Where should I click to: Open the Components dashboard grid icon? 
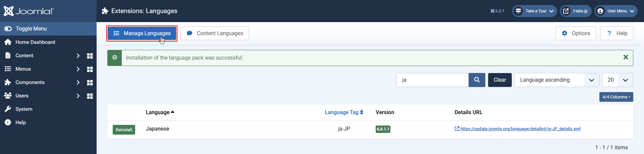click(x=90, y=82)
